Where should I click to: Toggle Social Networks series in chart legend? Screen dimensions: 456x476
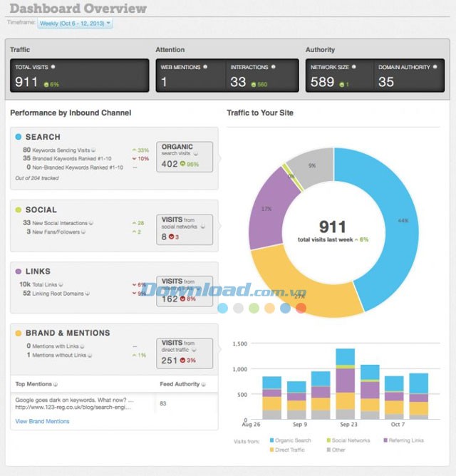click(328, 440)
